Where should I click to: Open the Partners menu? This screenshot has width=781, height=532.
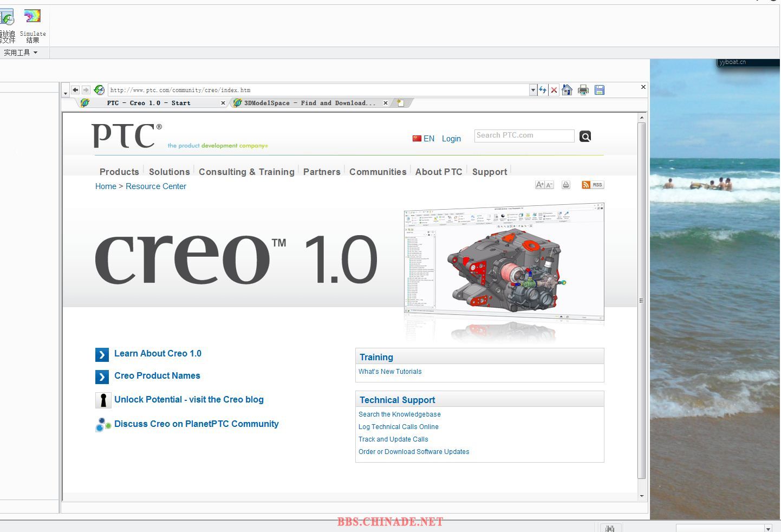(322, 172)
